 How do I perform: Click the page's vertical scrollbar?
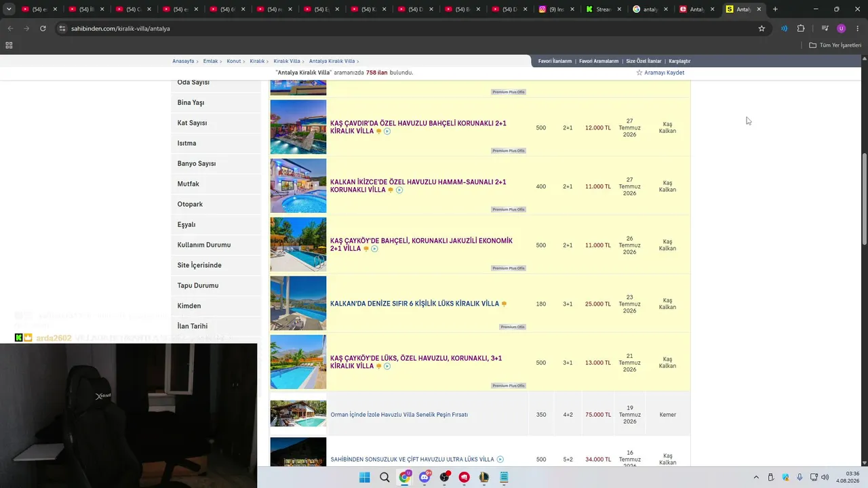coord(864,200)
